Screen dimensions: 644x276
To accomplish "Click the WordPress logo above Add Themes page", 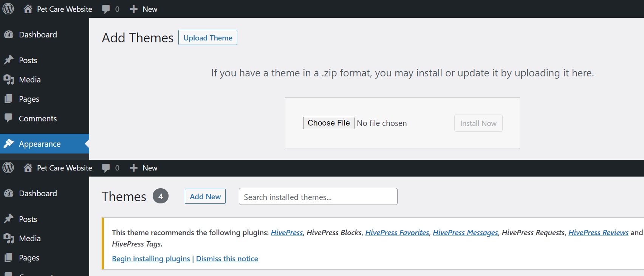I will [8, 9].
